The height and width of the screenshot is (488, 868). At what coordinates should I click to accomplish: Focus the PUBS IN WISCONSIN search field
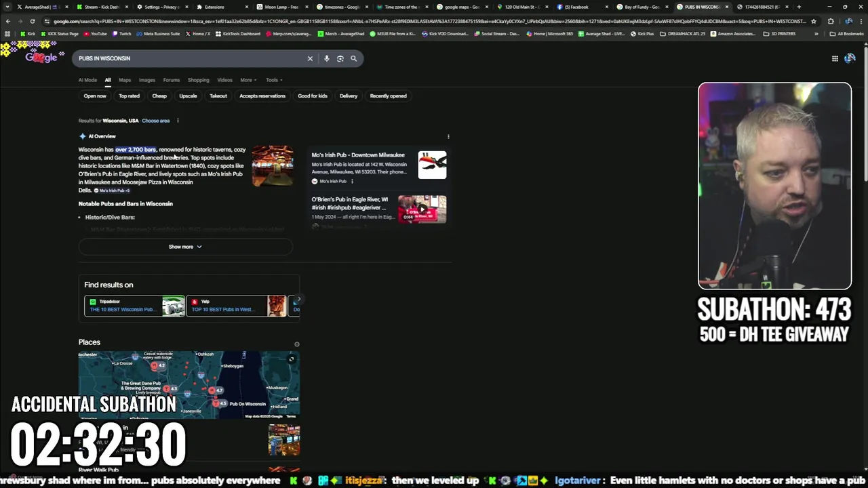190,58
